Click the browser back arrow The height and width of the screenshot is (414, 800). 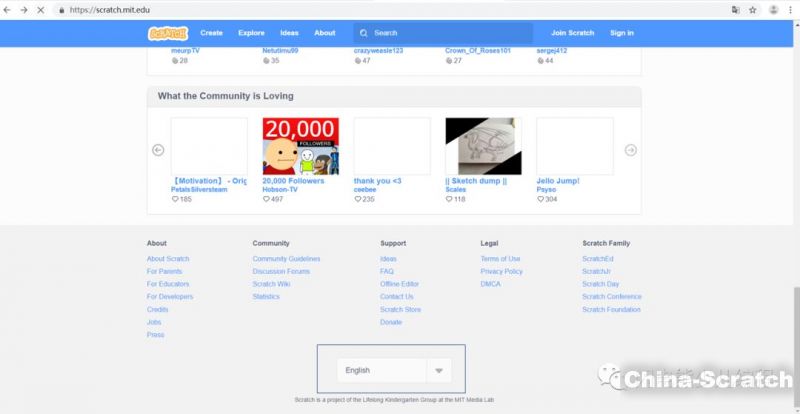tap(8, 10)
